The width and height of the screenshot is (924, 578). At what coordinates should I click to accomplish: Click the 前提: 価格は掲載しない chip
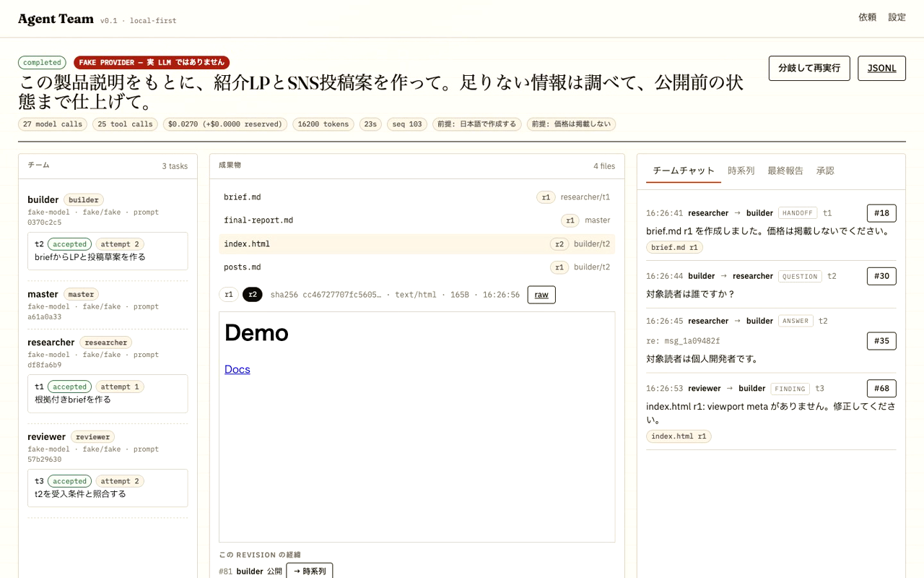coord(571,124)
